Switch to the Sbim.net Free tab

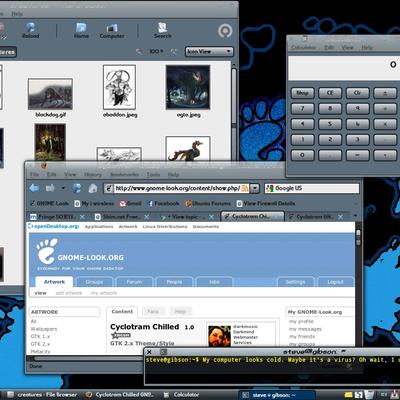click(121, 217)
